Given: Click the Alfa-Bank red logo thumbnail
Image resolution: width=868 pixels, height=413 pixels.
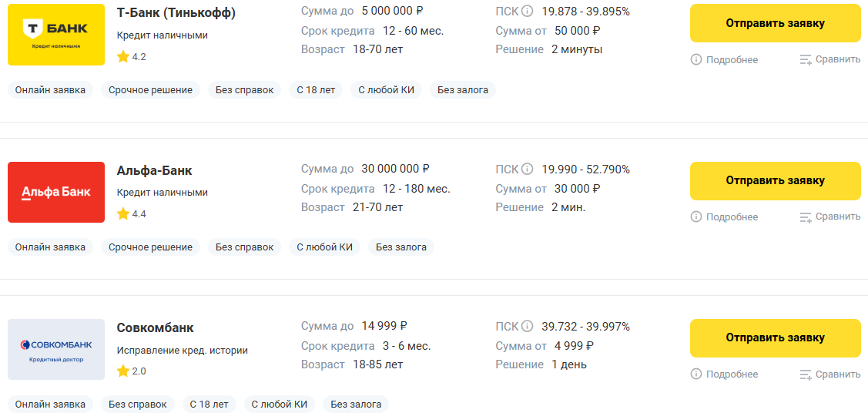Looking at the screenshot, I should point(56,192).
